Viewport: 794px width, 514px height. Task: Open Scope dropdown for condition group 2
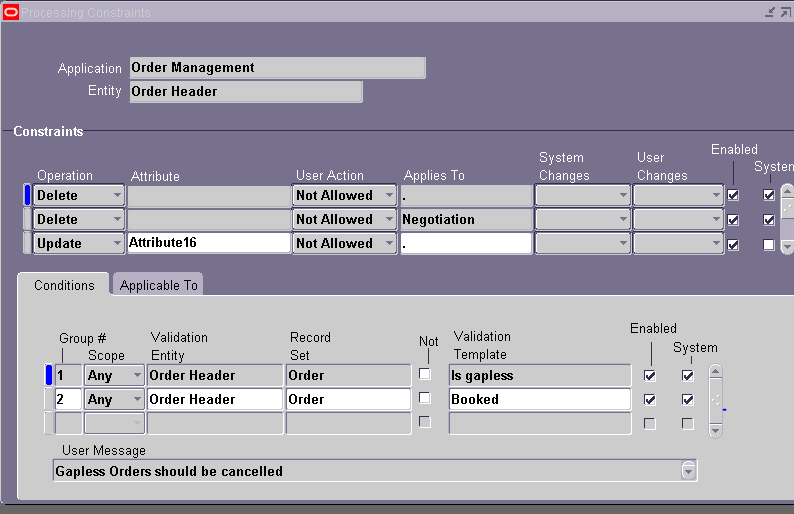(x=114, y=399)
